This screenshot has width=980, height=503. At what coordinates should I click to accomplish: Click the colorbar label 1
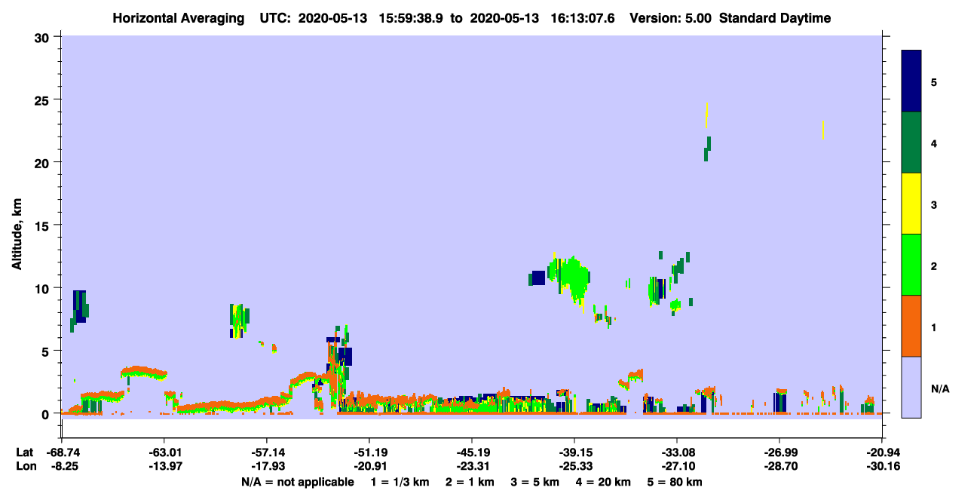[x=934, y=327]
